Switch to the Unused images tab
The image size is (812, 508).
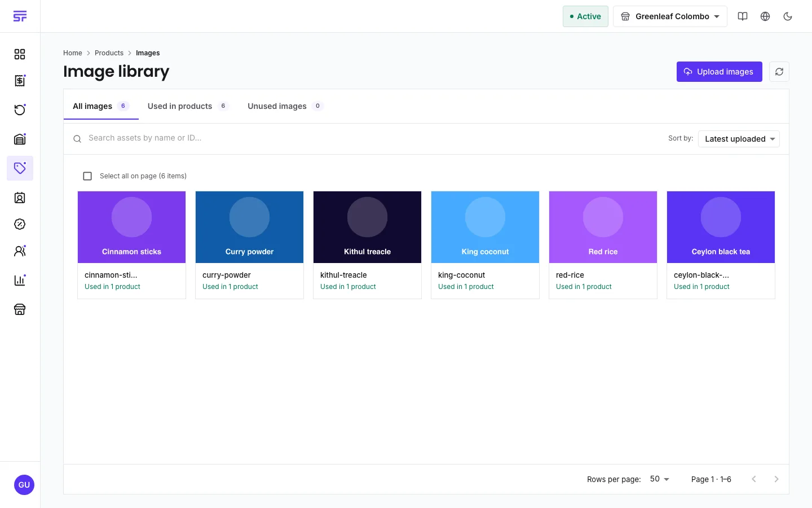click(x=285, y=106)
